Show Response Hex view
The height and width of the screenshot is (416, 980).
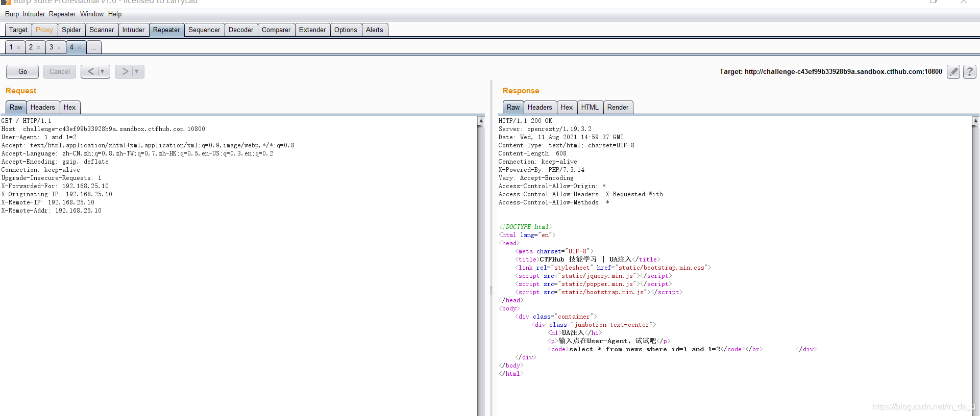[x=567, y=108]
